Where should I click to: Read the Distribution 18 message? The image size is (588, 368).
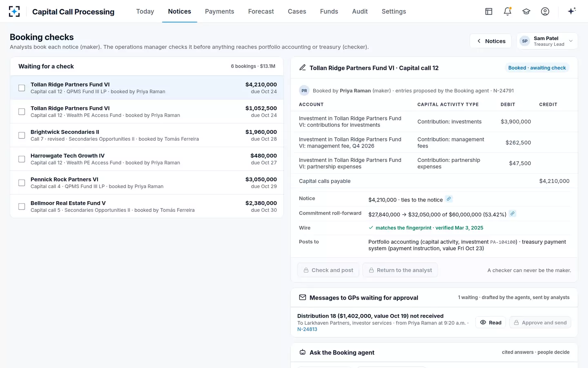pos(490,323)
